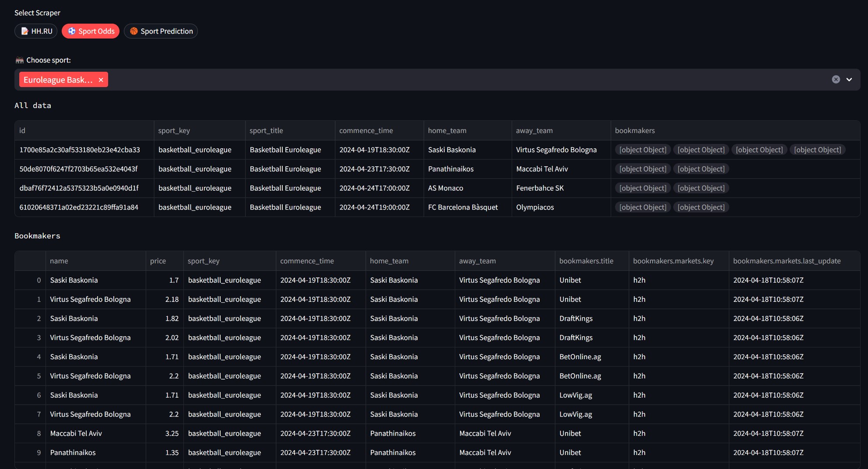Viewport: 868px width, 469px height.
Task: Click the first object chip for Saski Baskonia row
Action: click(x=643, y=150)
